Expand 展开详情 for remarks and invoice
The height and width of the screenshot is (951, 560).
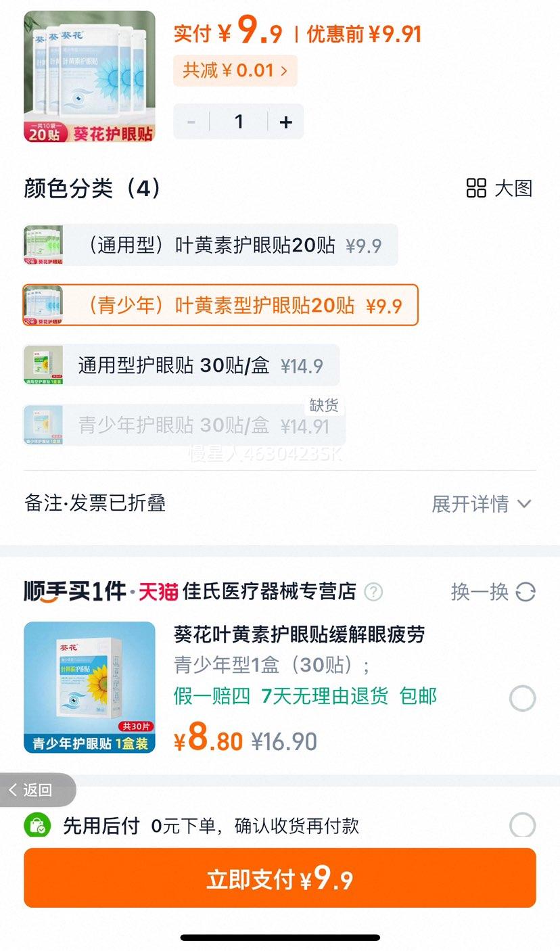point(482,503)
